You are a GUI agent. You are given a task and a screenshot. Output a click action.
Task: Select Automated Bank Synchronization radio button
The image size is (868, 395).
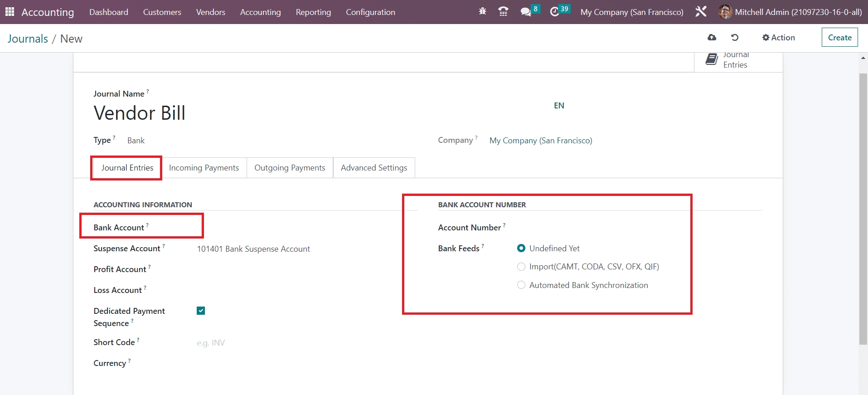521,285
